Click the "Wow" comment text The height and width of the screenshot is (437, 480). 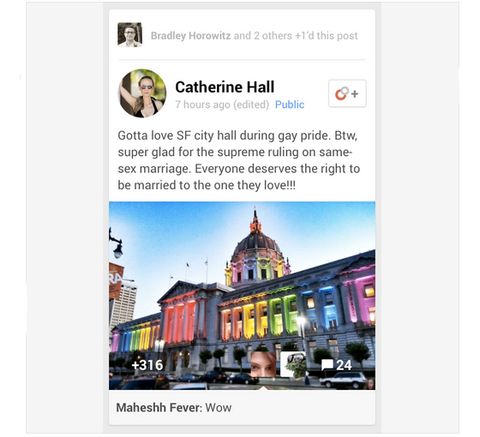click(218, 408)
